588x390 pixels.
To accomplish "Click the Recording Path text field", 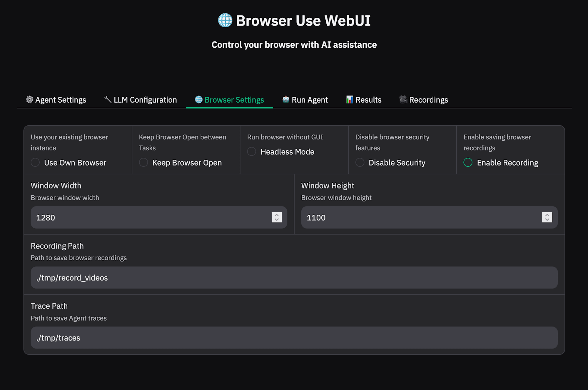I will [294, 278].
